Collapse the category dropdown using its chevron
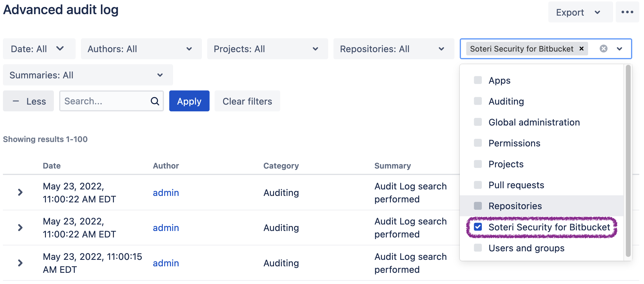The height and width of the screenshot is (284, 644). (x=620, y=49)
